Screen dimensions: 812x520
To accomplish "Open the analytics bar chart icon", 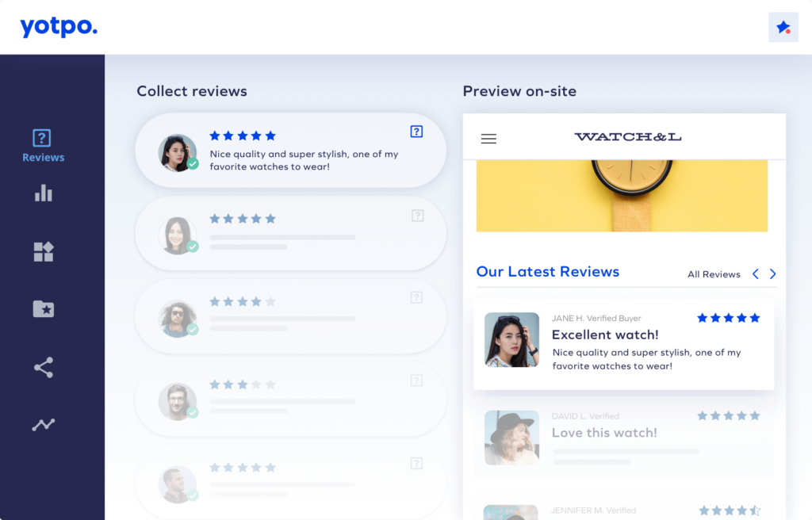I will coord(42,193).
